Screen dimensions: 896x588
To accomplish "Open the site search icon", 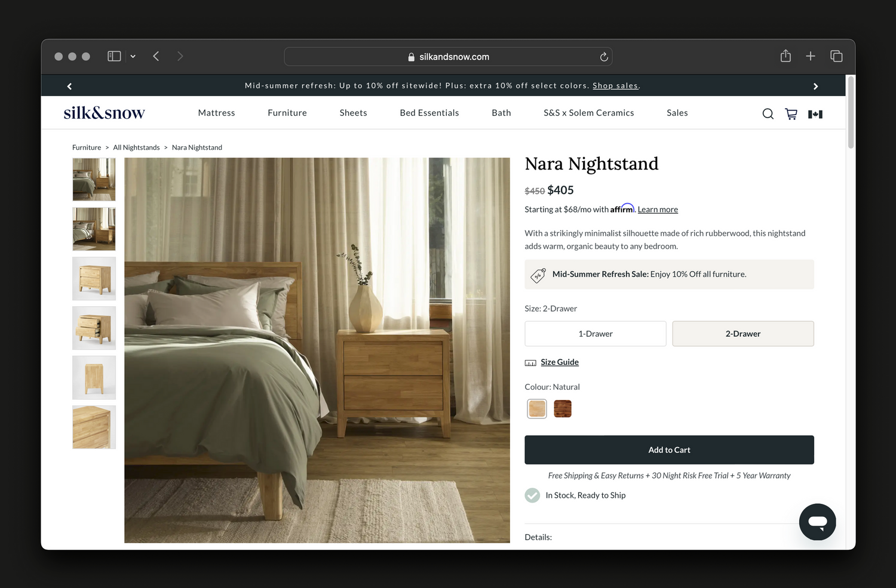I will 768,113.
